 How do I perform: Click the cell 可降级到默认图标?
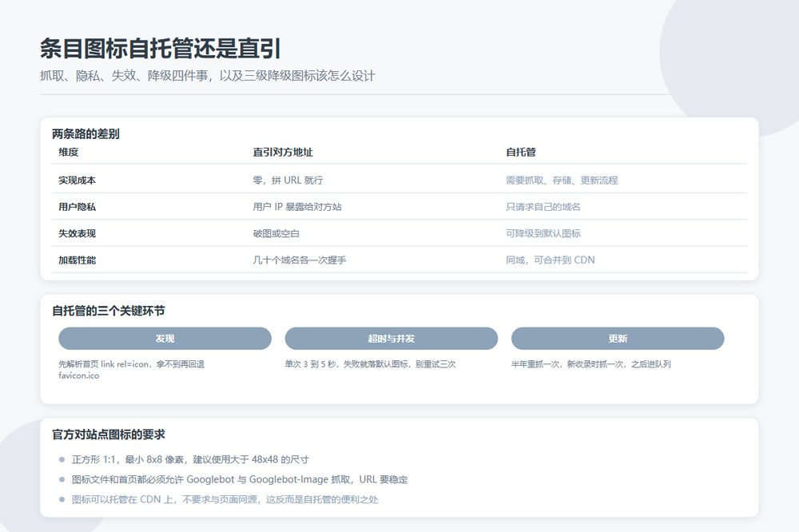click(543, 233)
